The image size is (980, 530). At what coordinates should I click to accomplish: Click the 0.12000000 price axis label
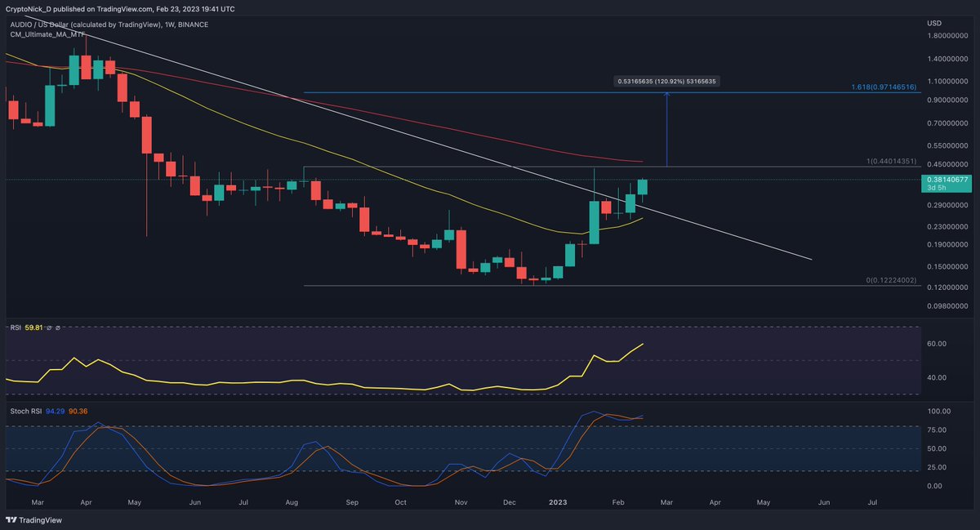click(x=948, y=287)
